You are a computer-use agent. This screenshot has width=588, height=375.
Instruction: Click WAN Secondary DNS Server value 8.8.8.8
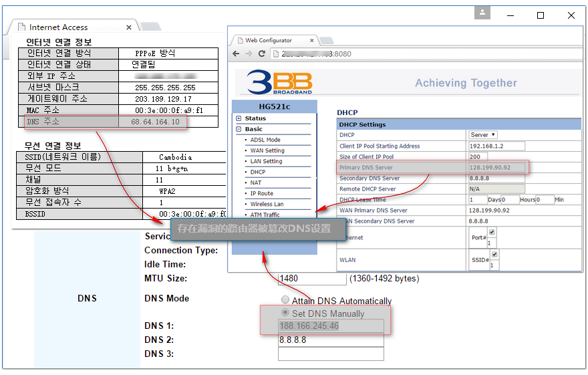coord(478,221)
